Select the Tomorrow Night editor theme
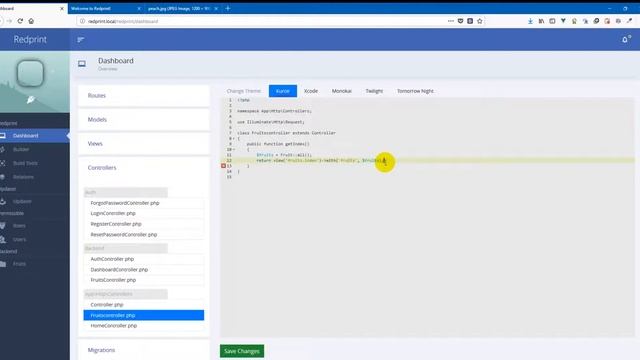The width and height of the screenshot is (640, 360). click(x=415, y=91)
